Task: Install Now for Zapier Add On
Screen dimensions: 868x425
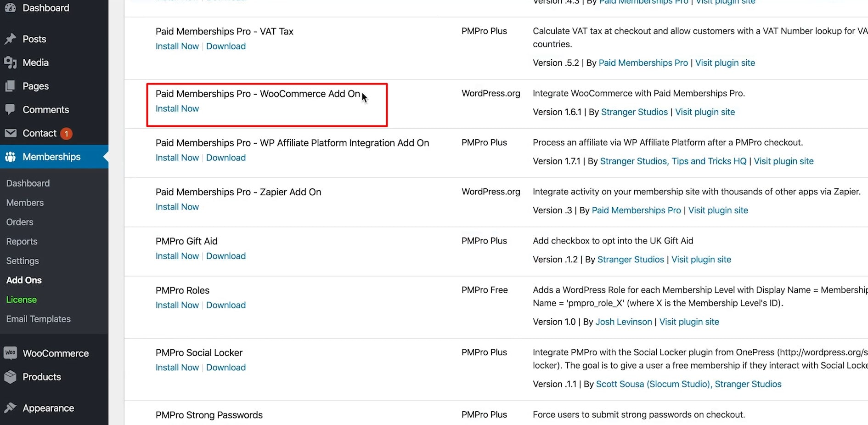Action: coord(177,207)
